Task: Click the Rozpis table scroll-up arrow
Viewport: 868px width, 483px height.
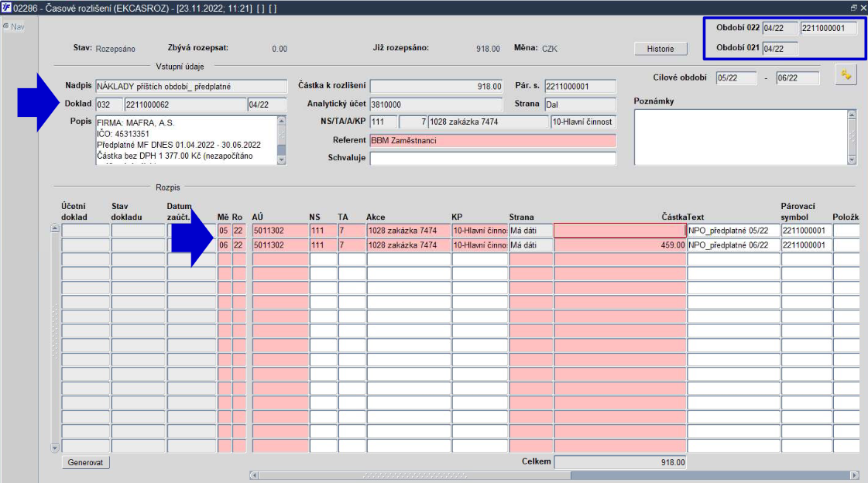Action: (x=55, y=228)
